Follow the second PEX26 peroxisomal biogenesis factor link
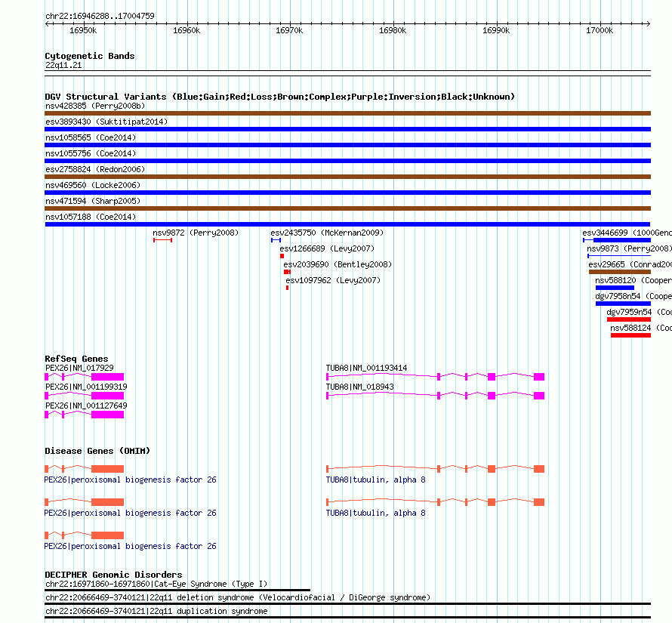672x623 pixels. tap(131, 514)
